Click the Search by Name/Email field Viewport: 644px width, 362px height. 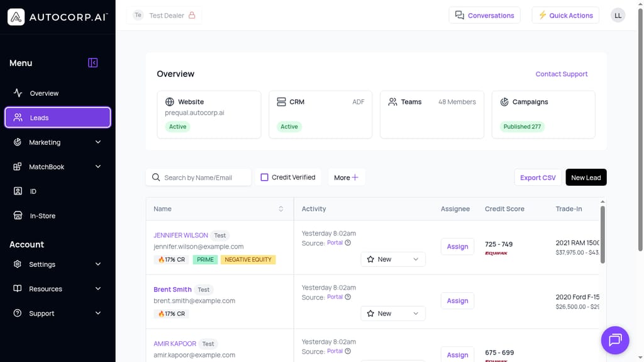point(199,178)
